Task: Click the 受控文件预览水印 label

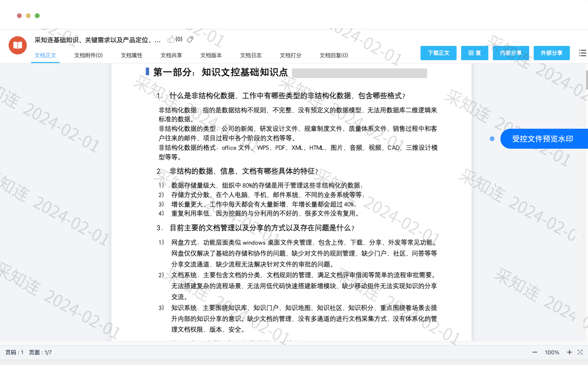Action: point(542,139)
